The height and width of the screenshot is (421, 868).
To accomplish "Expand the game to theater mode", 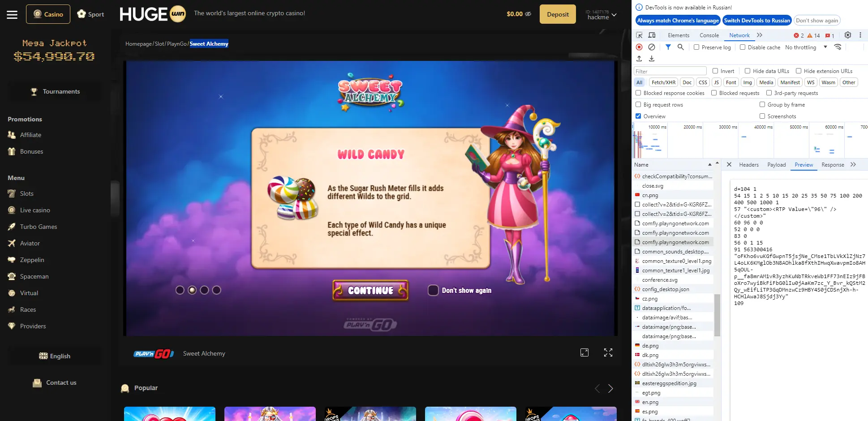I will 584,353.
